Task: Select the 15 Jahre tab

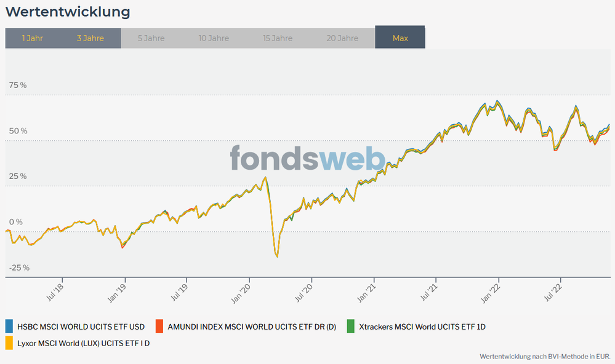Action: [278, 38]
